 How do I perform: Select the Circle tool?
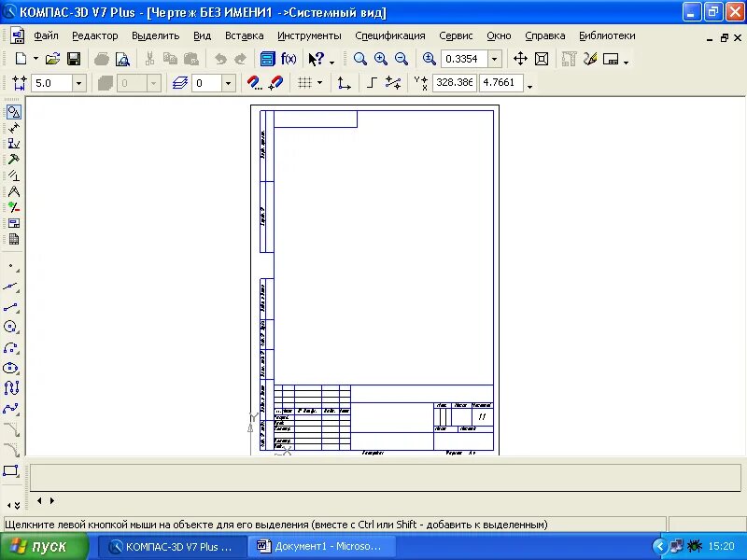[x=11, y=328]
